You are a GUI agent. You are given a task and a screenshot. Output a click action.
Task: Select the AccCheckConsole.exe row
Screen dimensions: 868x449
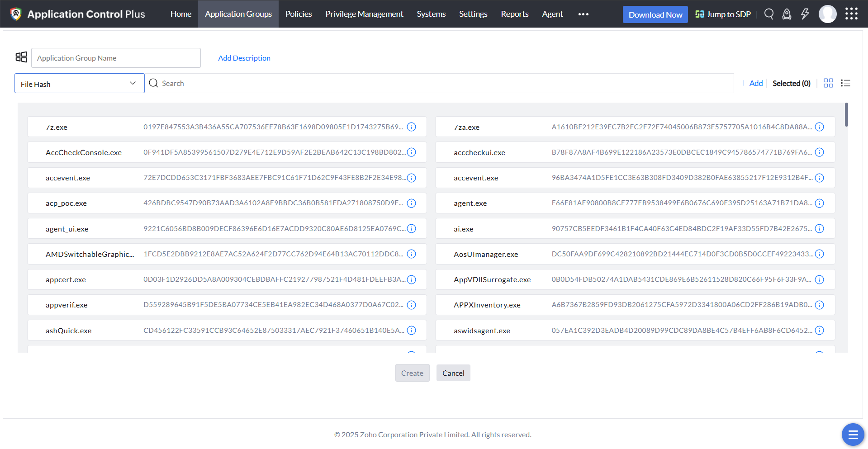[x=227, y=152]
